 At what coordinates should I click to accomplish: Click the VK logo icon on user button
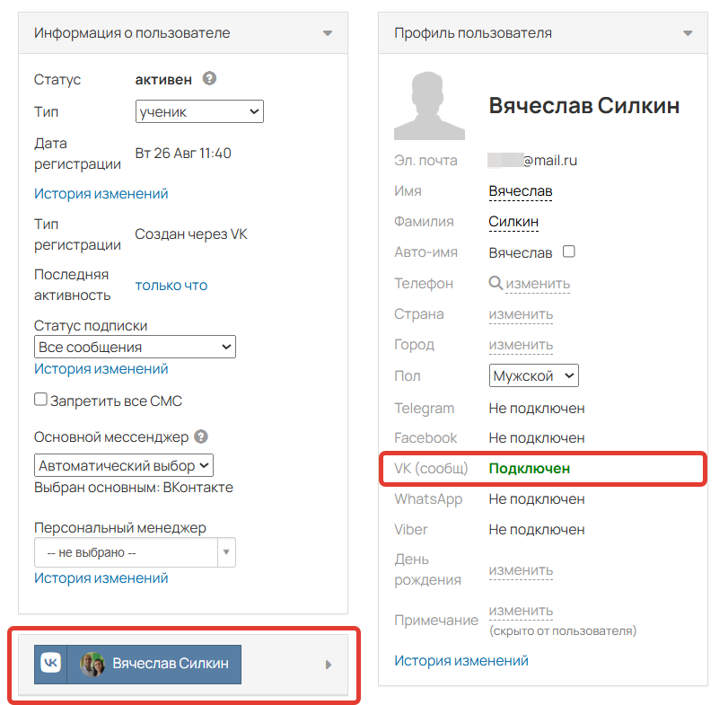coord(50,664)
